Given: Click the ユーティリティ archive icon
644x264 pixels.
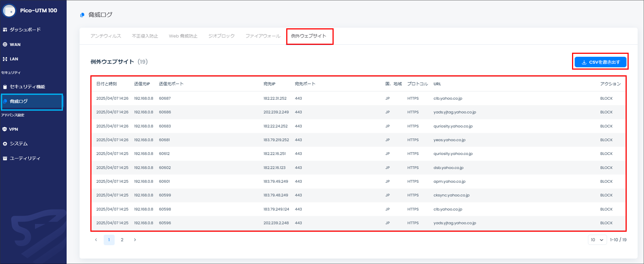Looking at the screenshot, I should point(5,158).
